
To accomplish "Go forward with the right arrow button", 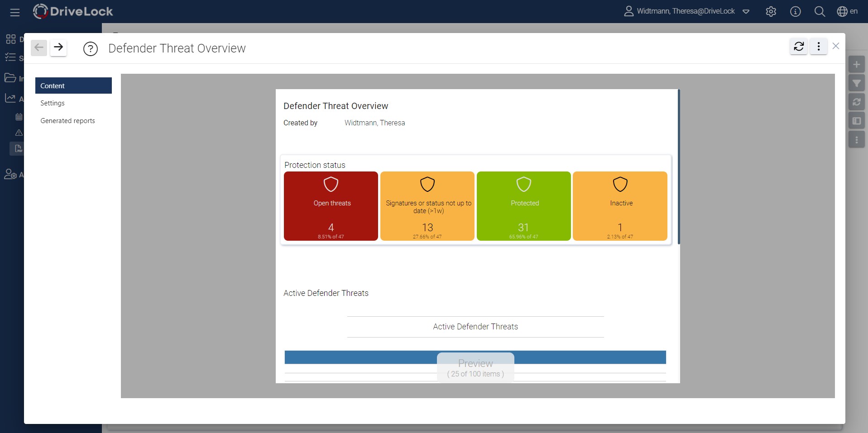I will [58, 48].
